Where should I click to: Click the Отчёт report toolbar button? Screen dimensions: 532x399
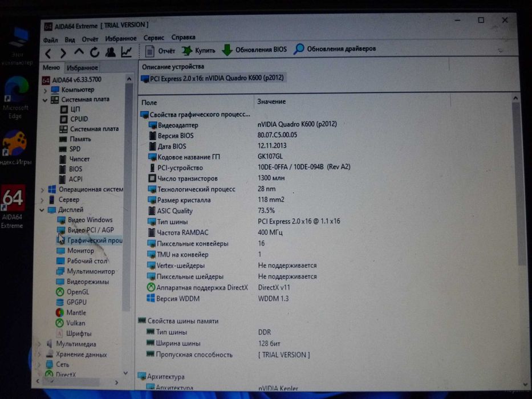coord(160,51)
